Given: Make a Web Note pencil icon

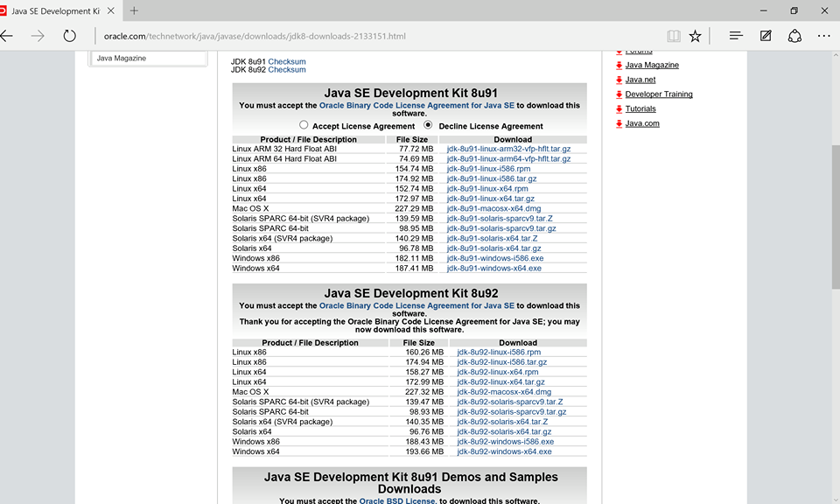Looking at the screenshot, I should pos(766,36).
